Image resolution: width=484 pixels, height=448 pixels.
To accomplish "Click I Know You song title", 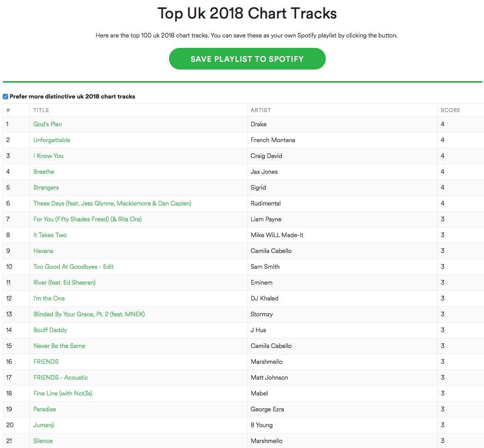I will [x=48, y=156].
